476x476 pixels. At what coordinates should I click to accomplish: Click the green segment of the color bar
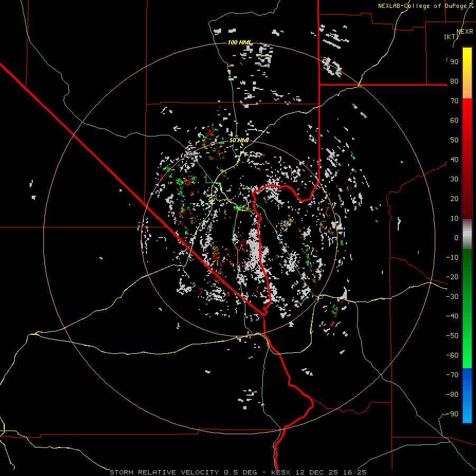tap(467, 309)
